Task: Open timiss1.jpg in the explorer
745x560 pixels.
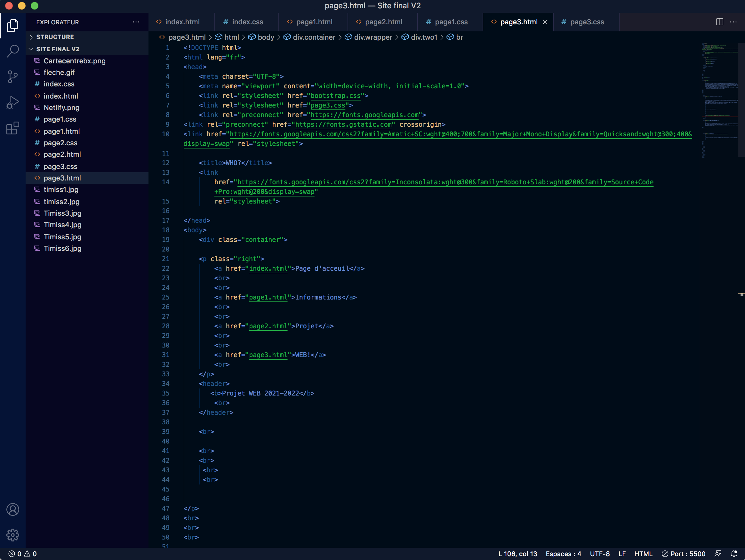Action: tap(87, 189)
